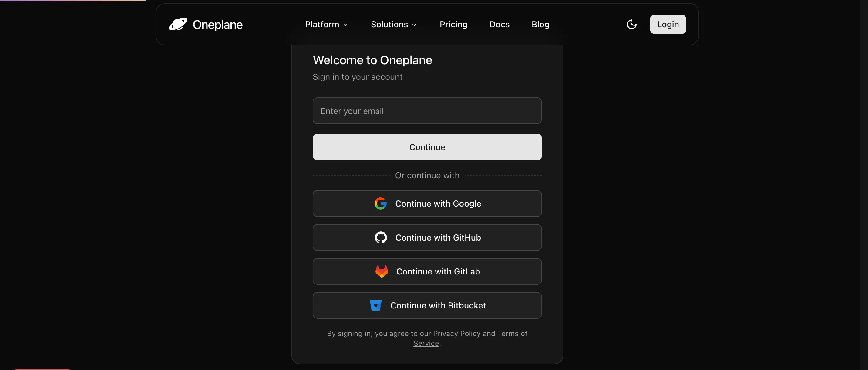Select the Platform chevron icon

[346, 24]
